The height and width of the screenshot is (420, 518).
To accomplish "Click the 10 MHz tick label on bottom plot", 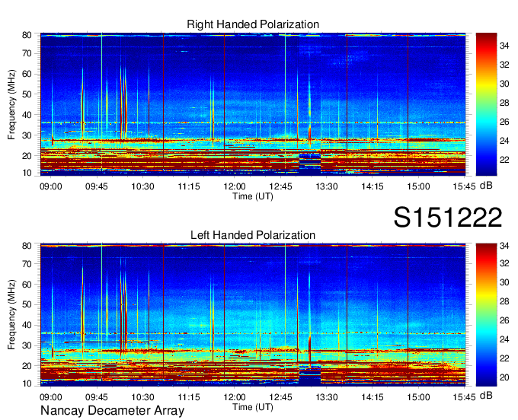I will click(27, 383).
